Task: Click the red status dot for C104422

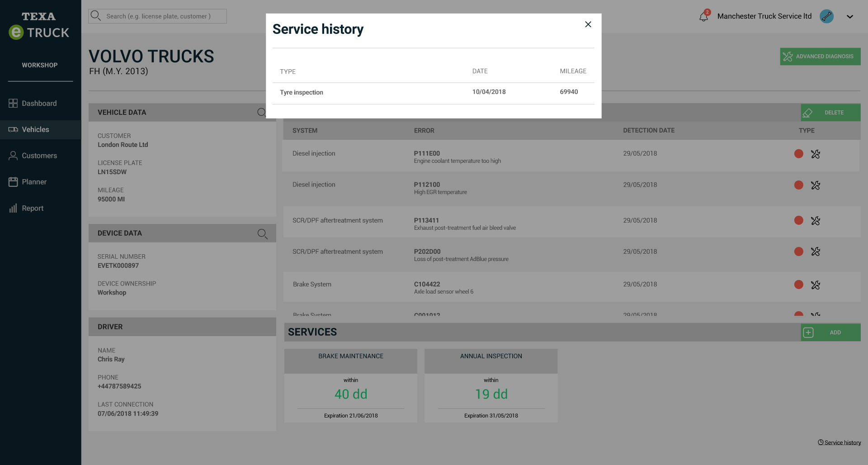Action: [x=798, y=285]
